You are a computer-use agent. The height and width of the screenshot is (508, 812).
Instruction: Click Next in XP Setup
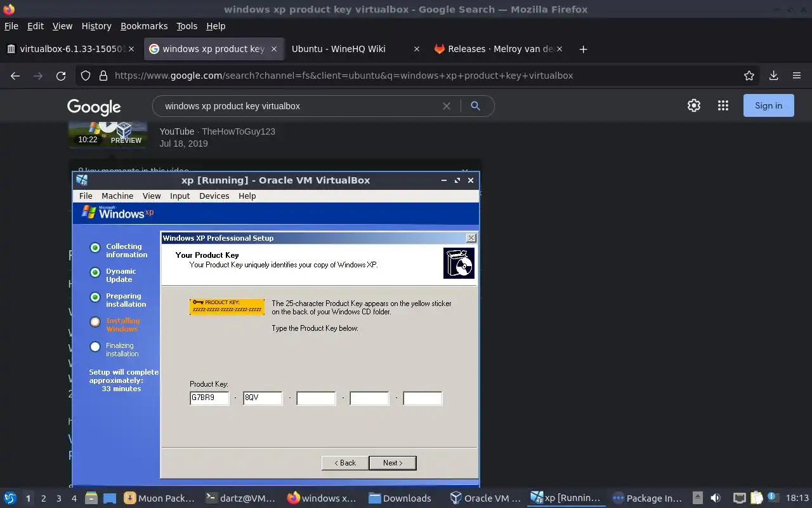392,463
